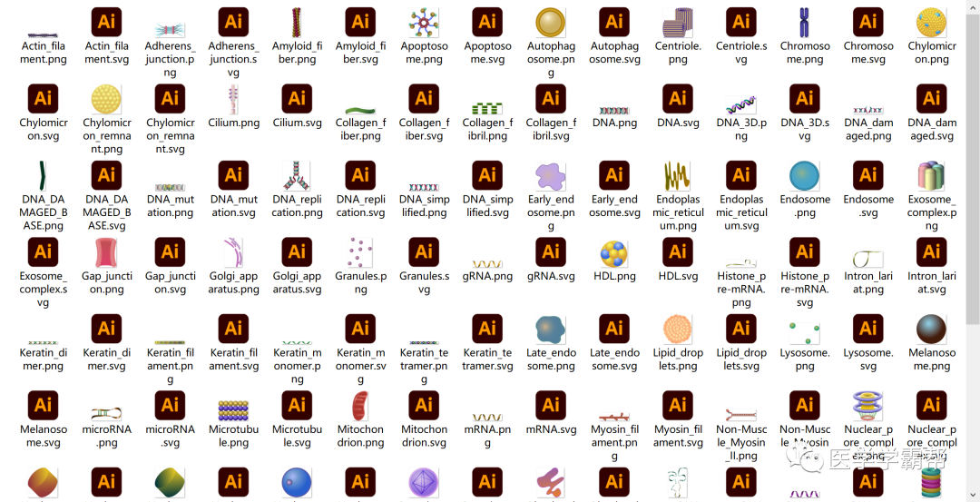Select the Autophagosome.png sphere icon
This screenshot has width=980, height=502.
551,22
